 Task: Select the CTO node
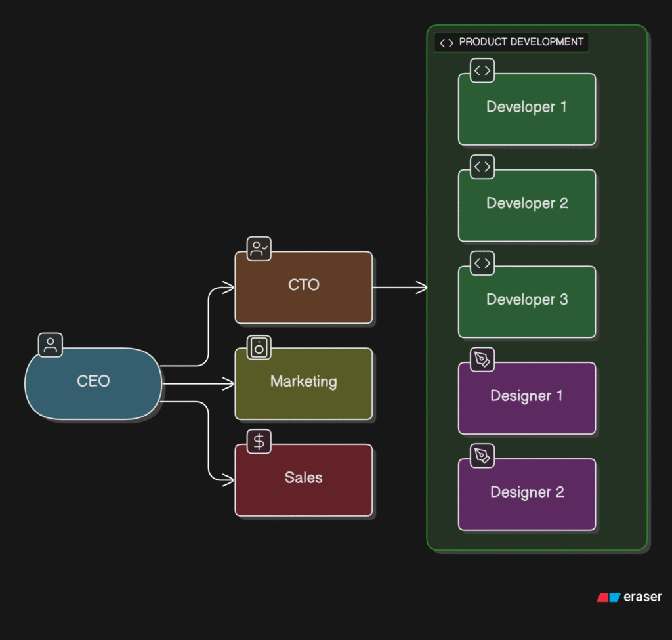tap(303, 288)
